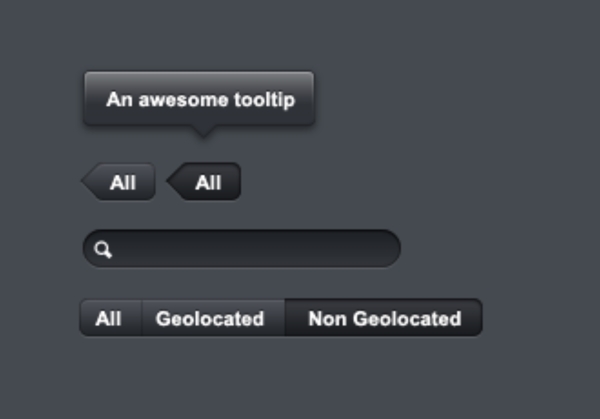Click the magnifying glass search icon
The image size is (600, 419).
click(x=103, y=250)
